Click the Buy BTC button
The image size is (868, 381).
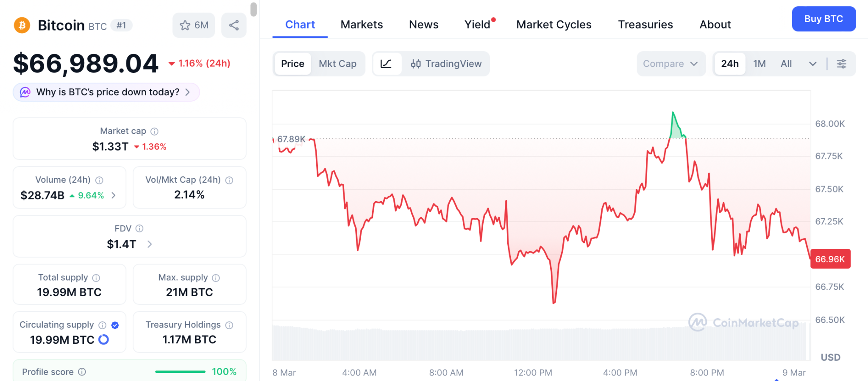click(823, 19)
